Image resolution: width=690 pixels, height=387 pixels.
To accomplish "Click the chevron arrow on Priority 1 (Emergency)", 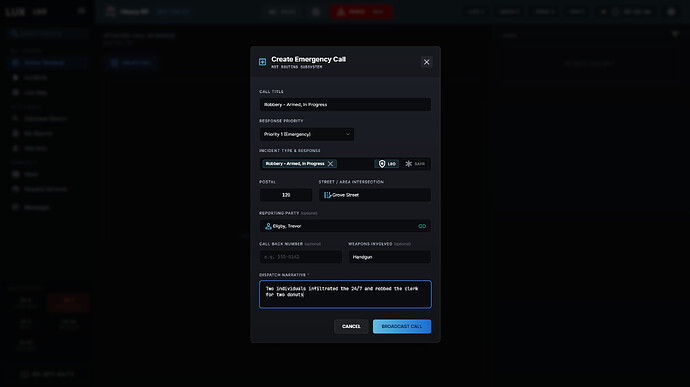I will click(x=348, y=134).
